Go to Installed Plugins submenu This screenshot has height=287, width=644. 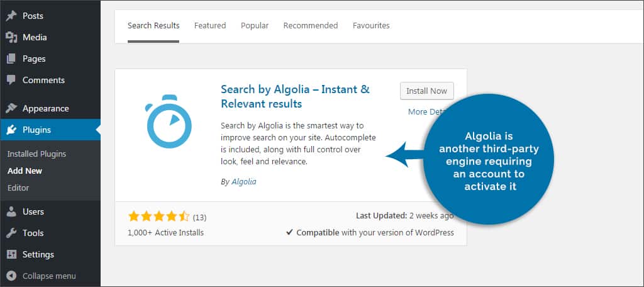click(36, 154)
